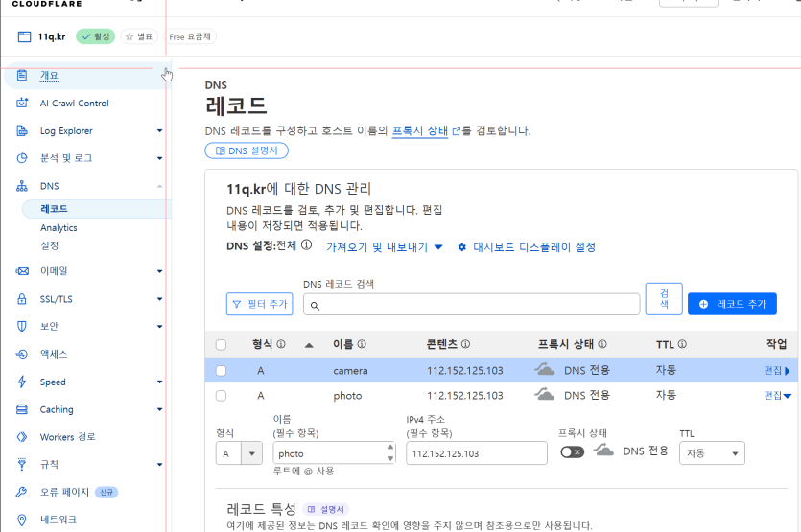Click the info icon next to 콘텐츠 header
The width and height of the screenshot is (801, 532).
pyautogui.click(x=465, y=344)
